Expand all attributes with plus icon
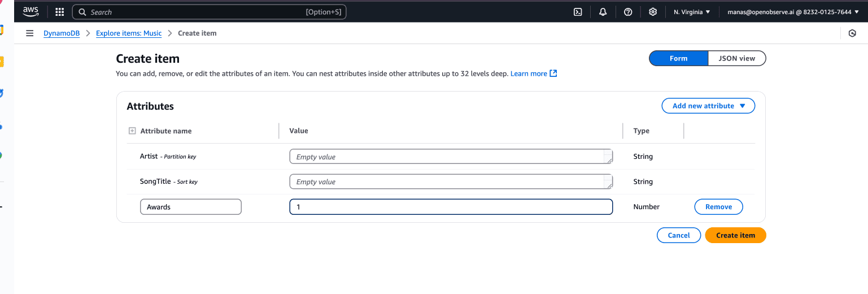 pos(132,131)
